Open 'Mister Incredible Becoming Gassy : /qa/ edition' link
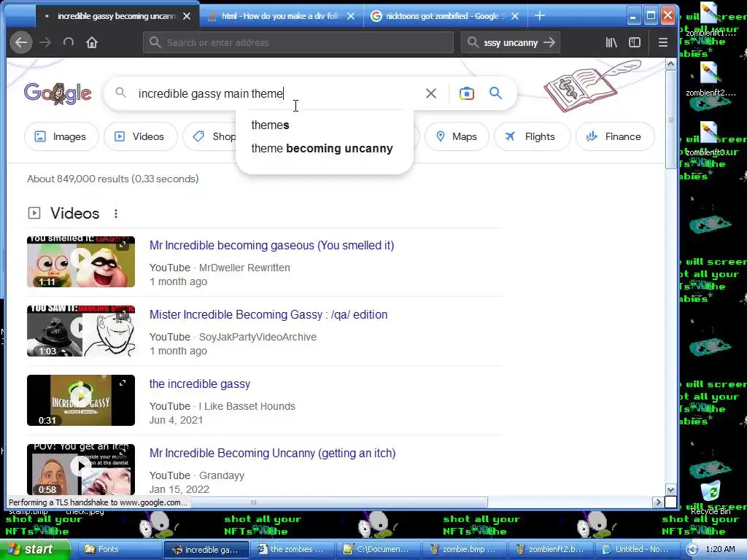Image resolution: width=747 pixels, height=560 pixels. click(x=268, y=315)
